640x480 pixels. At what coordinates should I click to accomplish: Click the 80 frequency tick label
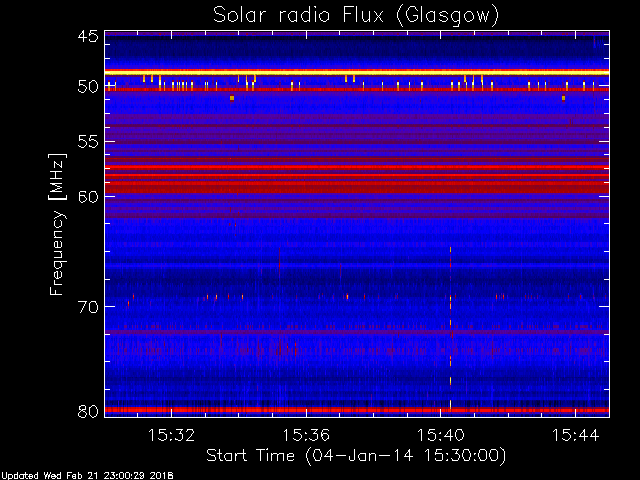[x=88, y=411]
